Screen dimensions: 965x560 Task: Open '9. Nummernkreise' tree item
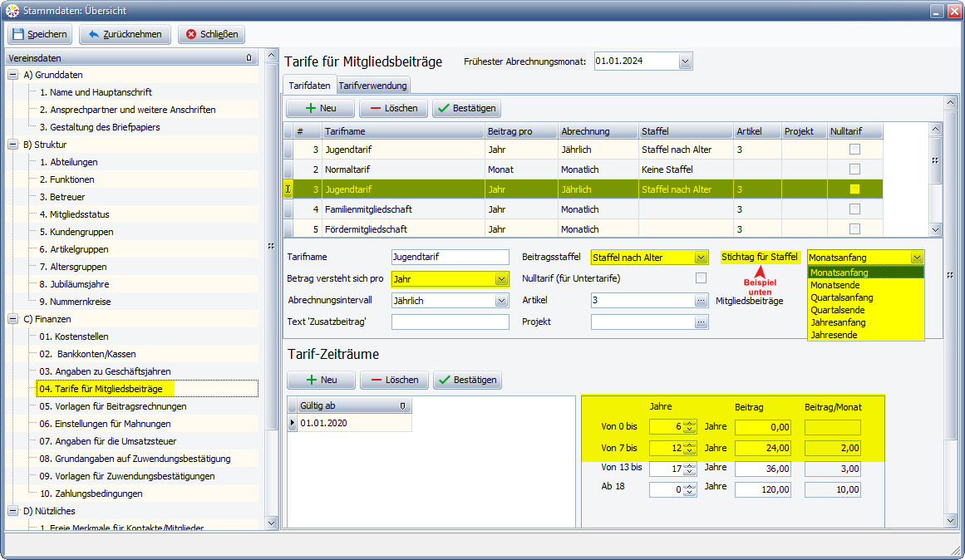click(x=75, y=302)
